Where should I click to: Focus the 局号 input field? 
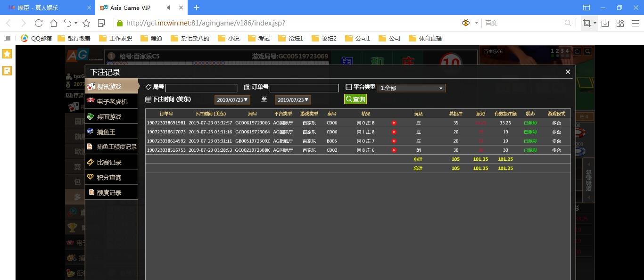click(x=201, y=88)
